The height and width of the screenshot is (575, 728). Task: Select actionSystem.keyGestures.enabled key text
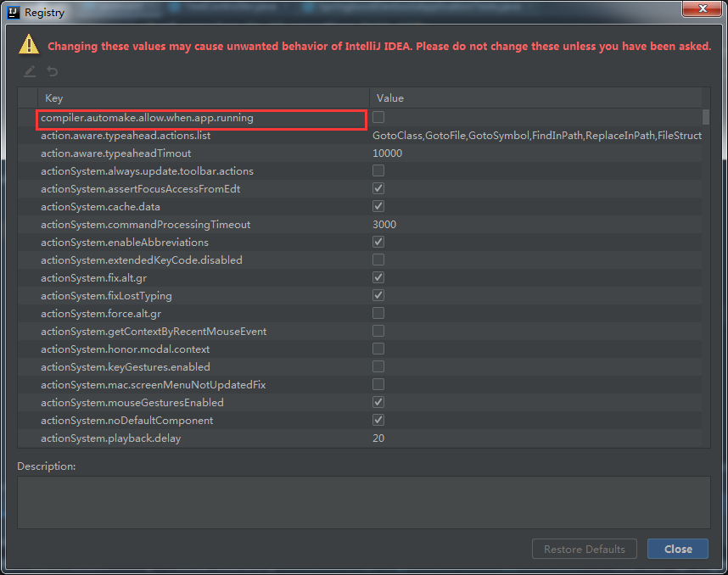tap(126, 367)
